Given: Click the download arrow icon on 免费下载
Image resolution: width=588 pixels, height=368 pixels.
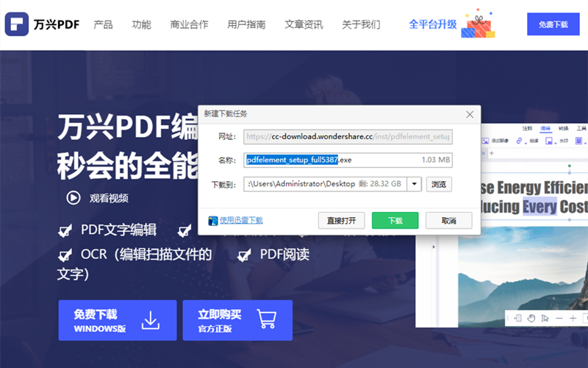Looking at the screenshot, I should [x=151, y=320].
